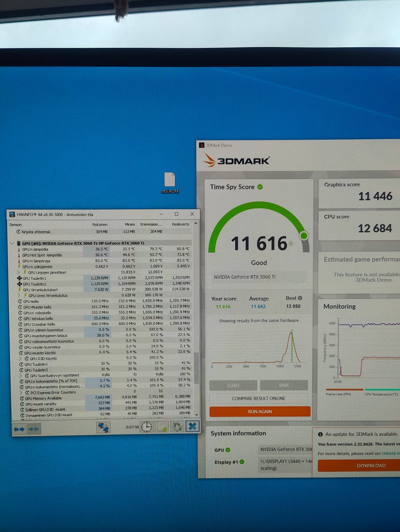Image resolution: width=400 pixels, height=532 pixels.
Task: Click icon of GPU Memory Available row
Action: point(21,398)
